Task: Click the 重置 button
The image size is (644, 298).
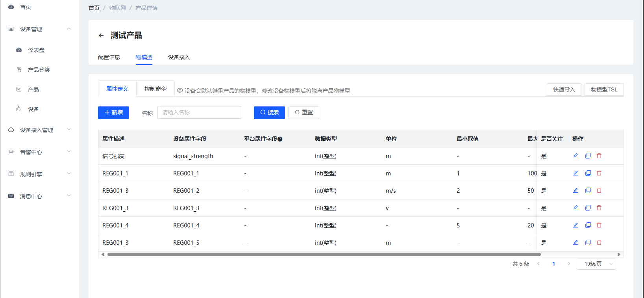Action: tap(303, 112)
